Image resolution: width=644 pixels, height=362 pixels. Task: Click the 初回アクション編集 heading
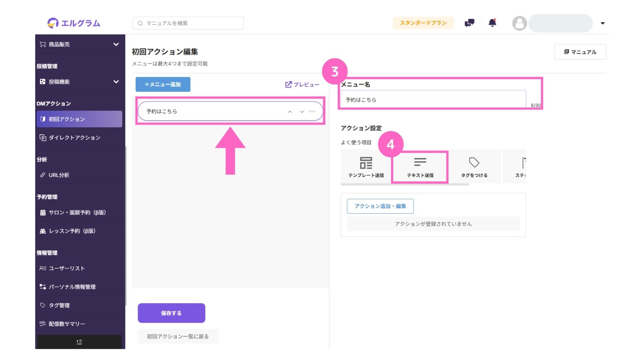coord(165,52)
